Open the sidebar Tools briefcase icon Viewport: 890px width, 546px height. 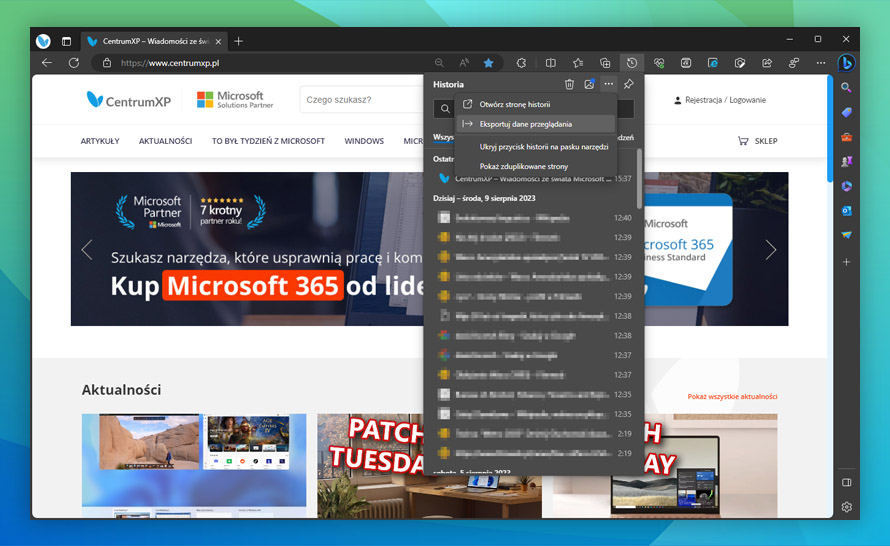click(x=846, y=137)
